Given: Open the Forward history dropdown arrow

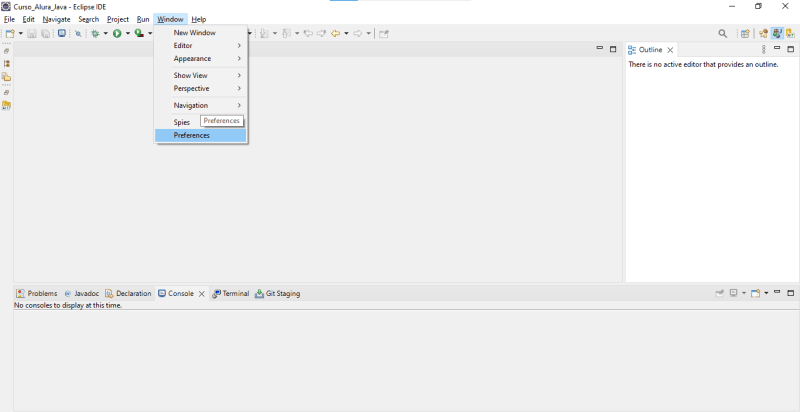Looking at the screenshot, I should [368, 34].
